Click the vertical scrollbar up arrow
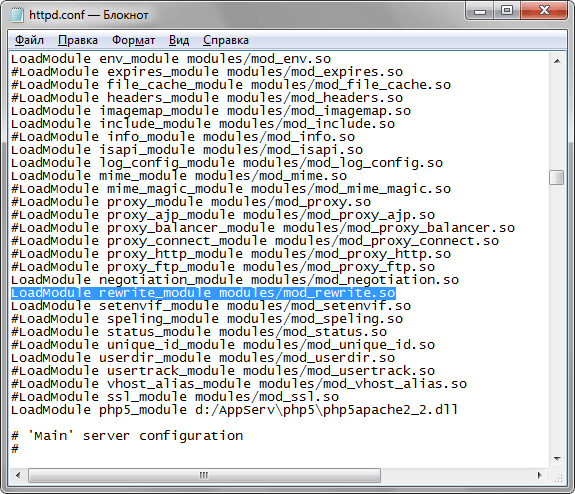The height and width of the screenshot is (494, 575). [x=557, y=61]
